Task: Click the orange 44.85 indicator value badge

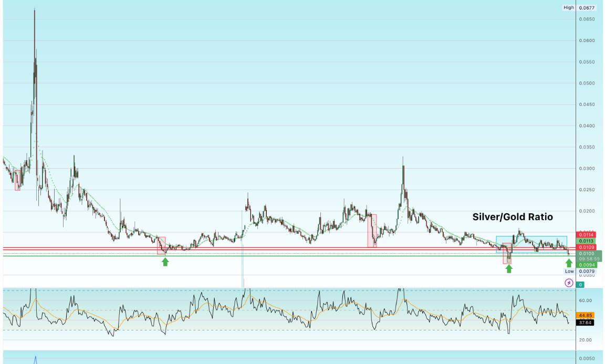Action: 585,315
